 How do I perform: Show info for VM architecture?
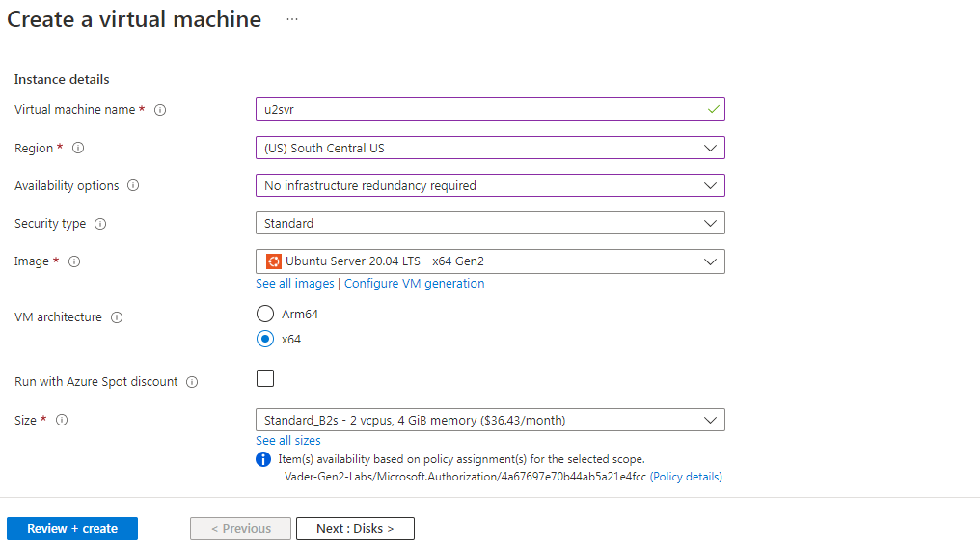point(117,317)
